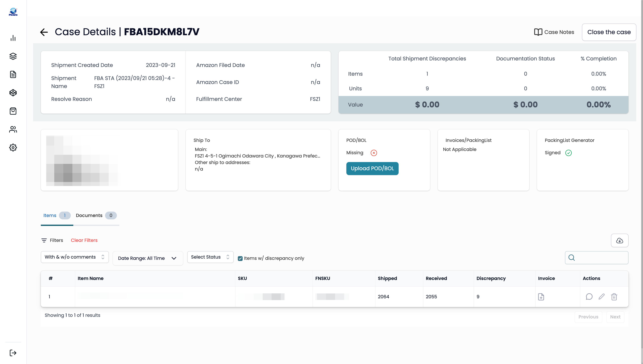Open the With & w/o comments dropdown
Screen dimensions: 643x364
pos(75,257)
